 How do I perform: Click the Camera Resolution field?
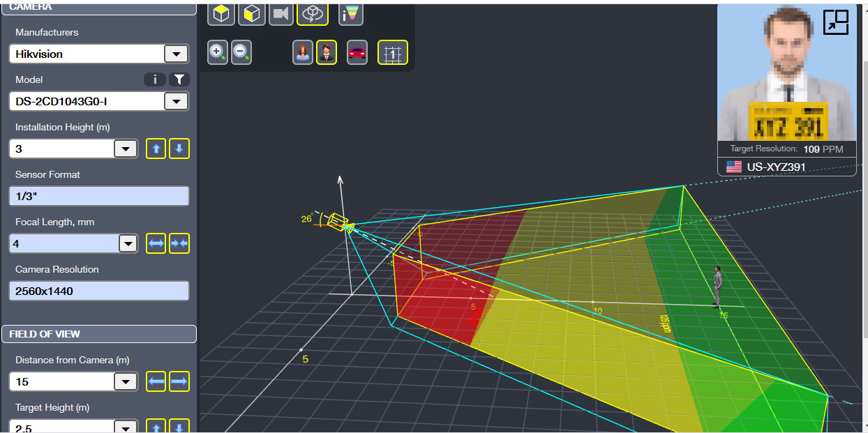coord(98,291)
